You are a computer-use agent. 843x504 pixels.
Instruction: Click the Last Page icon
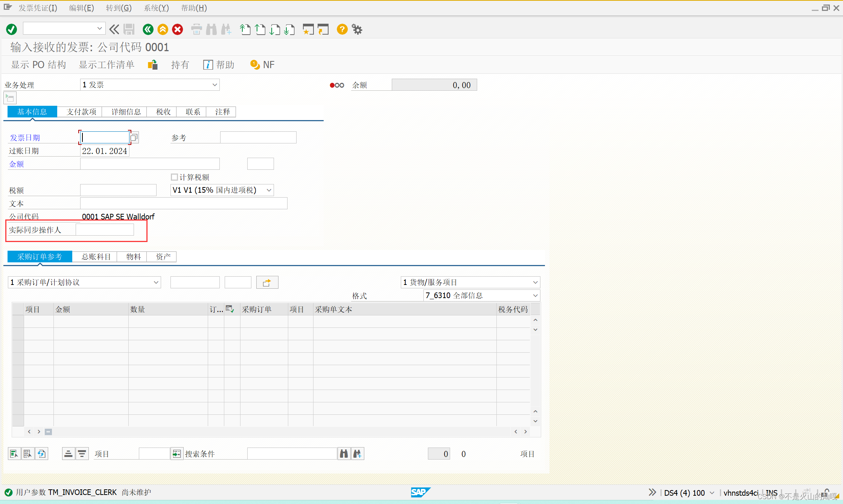coord(289,29)
